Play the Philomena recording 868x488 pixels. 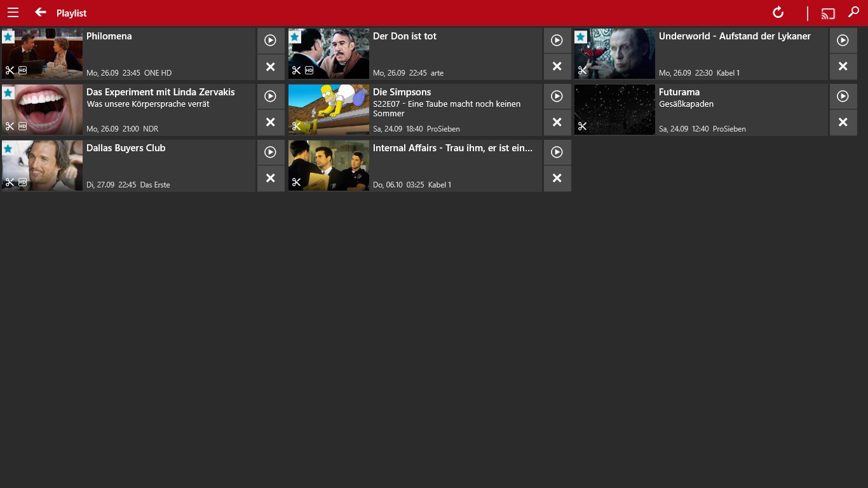click(271, 40)
